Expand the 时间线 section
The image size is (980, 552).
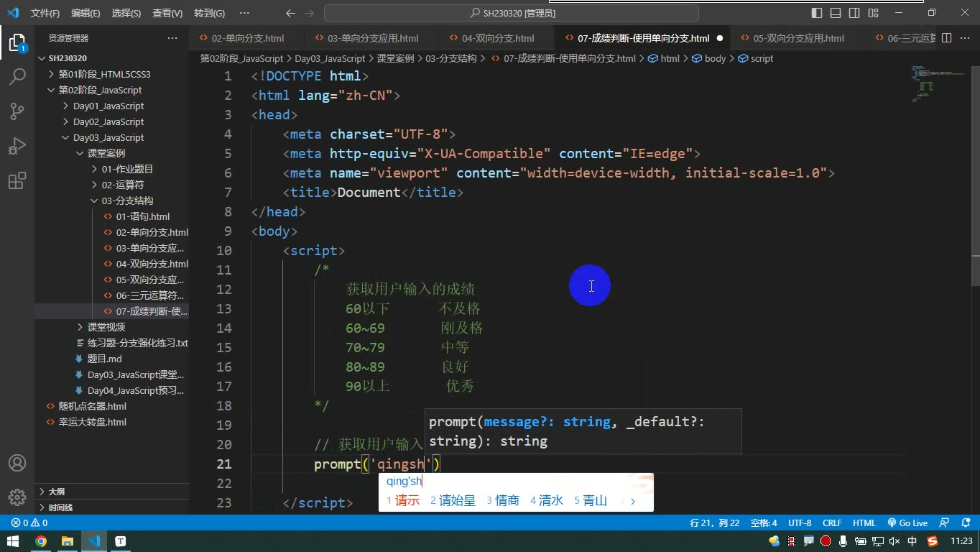coord(60,507)
